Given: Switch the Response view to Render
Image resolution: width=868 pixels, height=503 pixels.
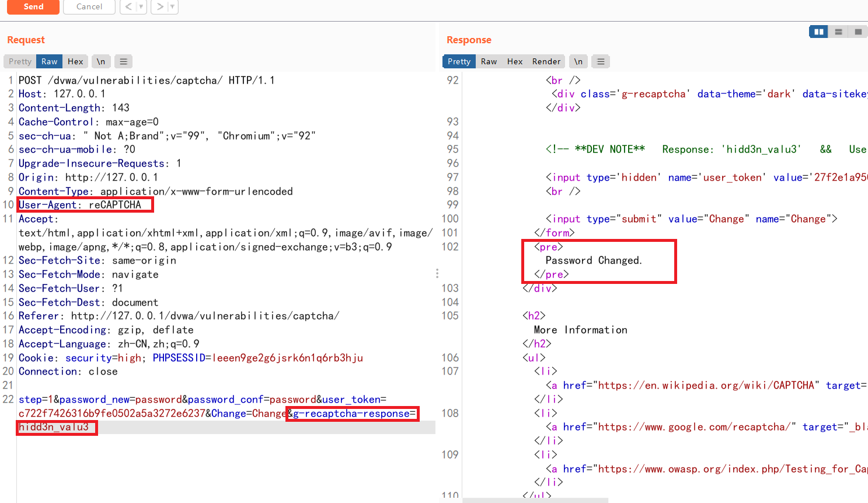Looking at the screenshot, I should pos(546,61).
